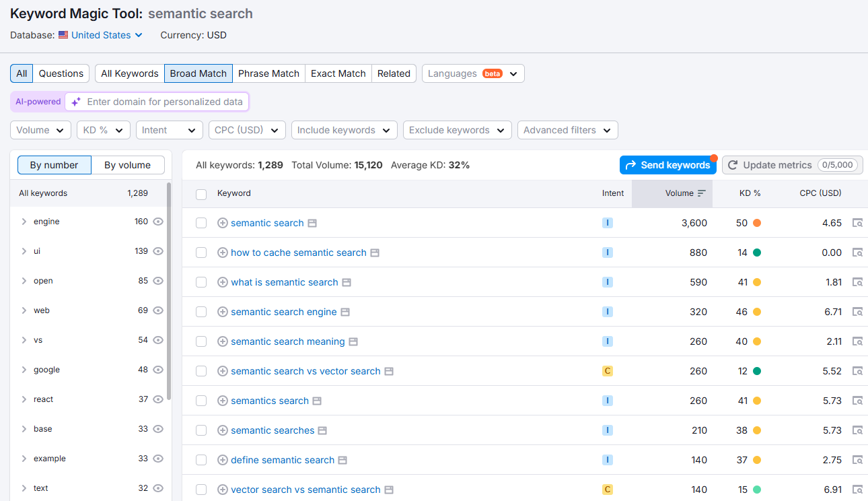
Task: Click the domain personalization input field
Action: 157,102
